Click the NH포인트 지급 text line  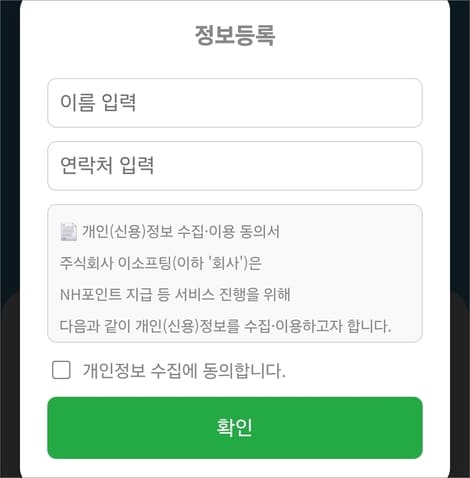click(x=175, y=295)
